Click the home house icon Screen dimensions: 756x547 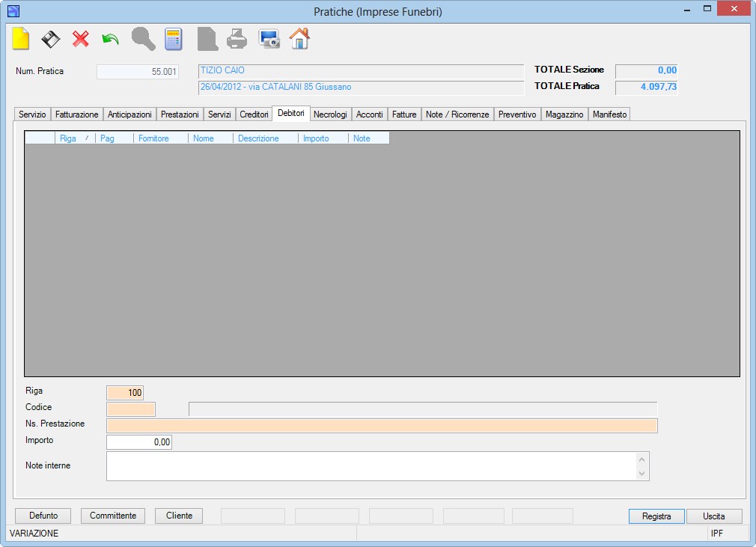[299, 39]
